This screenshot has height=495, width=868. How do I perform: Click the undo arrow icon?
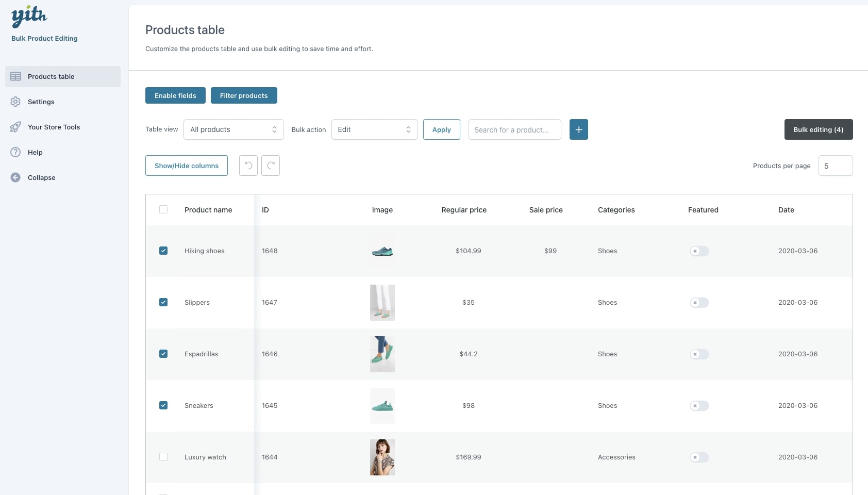(x=248, y=166)
